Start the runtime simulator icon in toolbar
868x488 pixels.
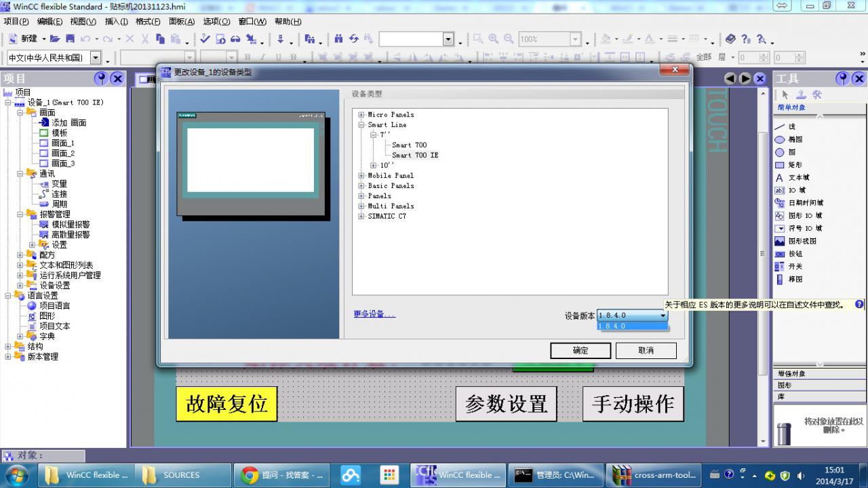pos(220,39)
